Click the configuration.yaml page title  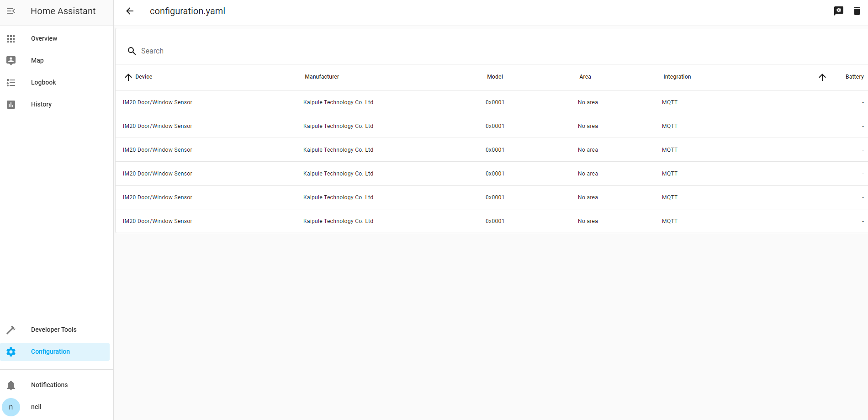point(187,11)
